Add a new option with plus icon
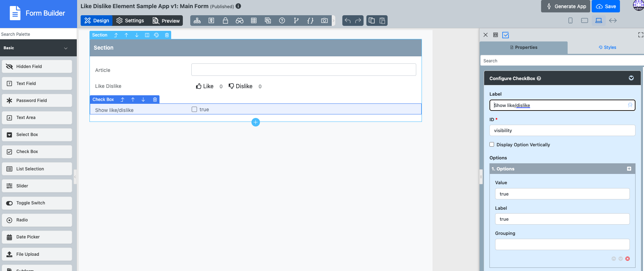This screenshot has height=271, width=644. pyautogui.click(x=629, y=169)
